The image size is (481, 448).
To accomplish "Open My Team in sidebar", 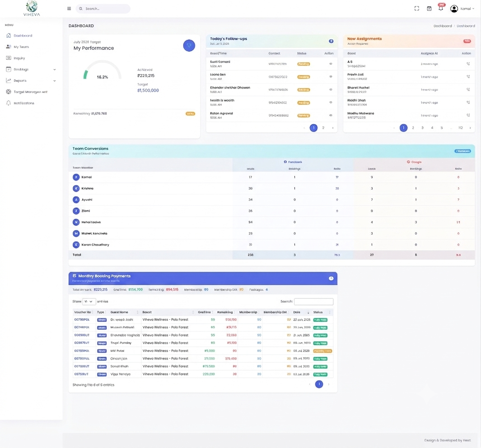I will pyautogui.click(x=21, y=47).
